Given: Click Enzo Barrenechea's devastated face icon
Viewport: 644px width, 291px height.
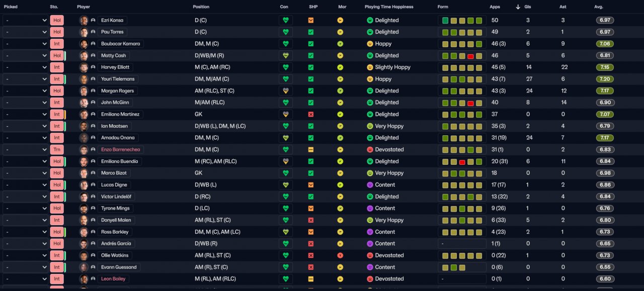Looking at the screenshot, I should (x=370, y=149).
